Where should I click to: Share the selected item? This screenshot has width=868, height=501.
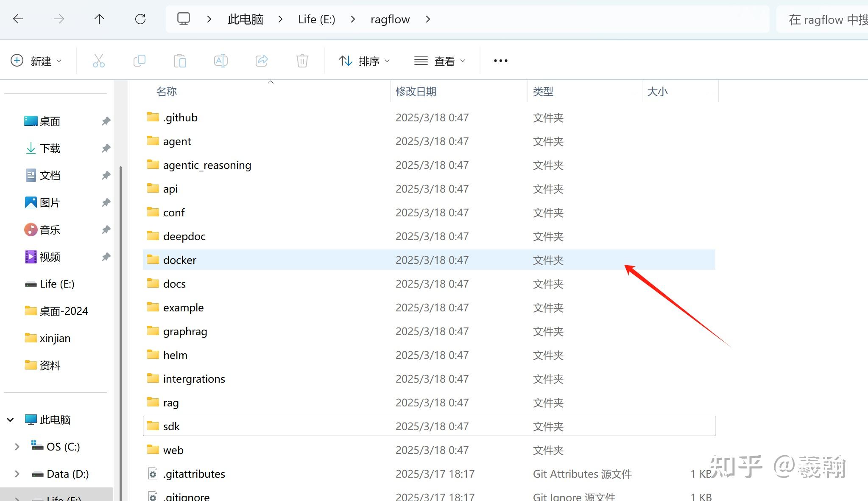(x=261, y=60)
